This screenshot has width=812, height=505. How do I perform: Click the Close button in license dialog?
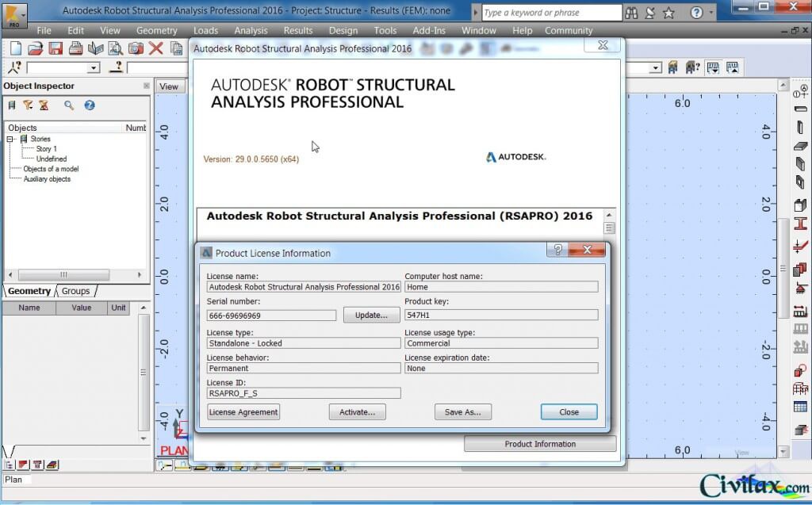click(569, 412)
